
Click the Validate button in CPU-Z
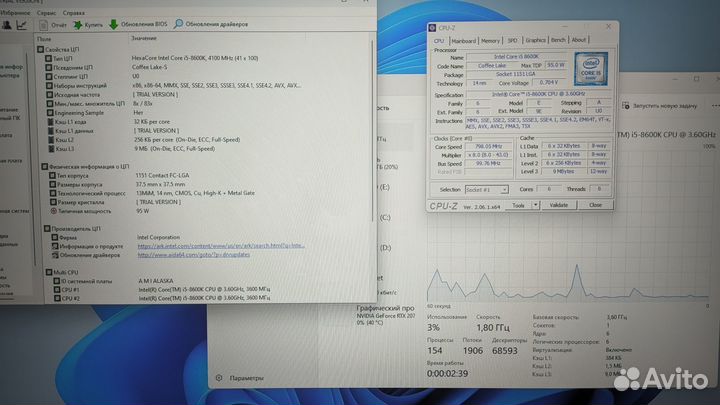[x=558, y=205]
